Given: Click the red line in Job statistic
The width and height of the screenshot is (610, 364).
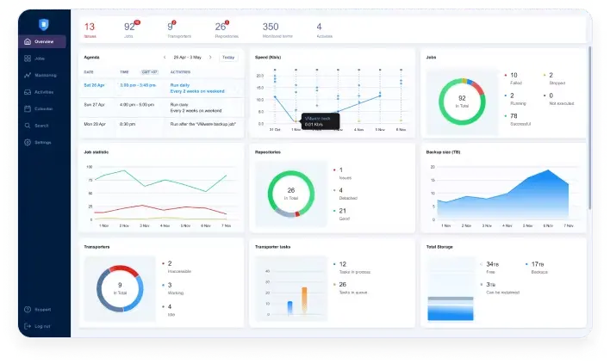Looking at the screenshot, I should tap(161, 209).
